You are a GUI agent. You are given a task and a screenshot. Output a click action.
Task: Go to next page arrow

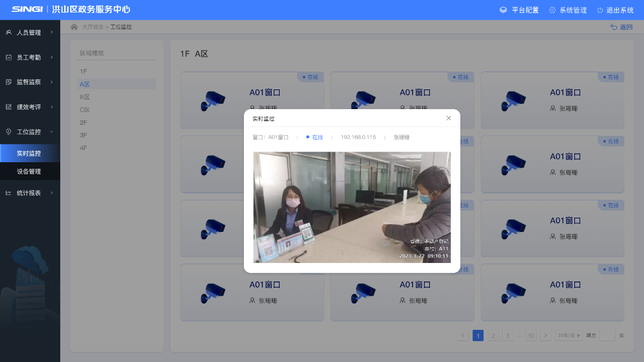click(546, 335)
